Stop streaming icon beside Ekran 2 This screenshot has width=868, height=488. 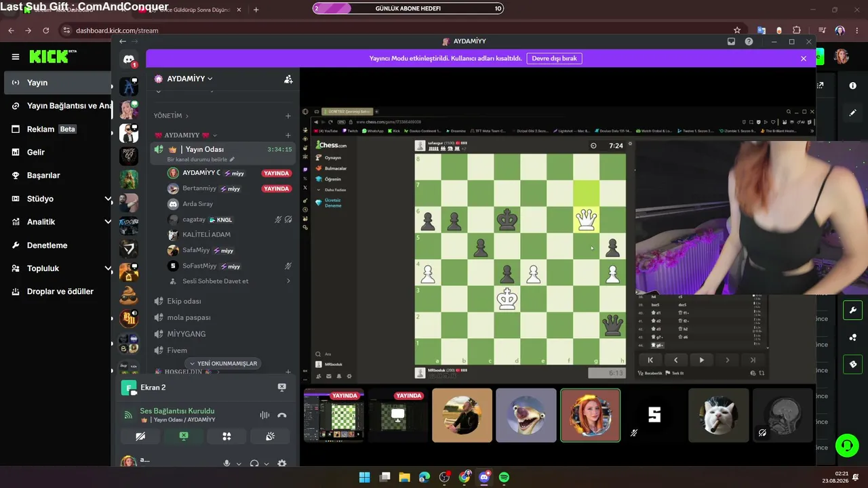pyautogui.click(x=282, y=387)
